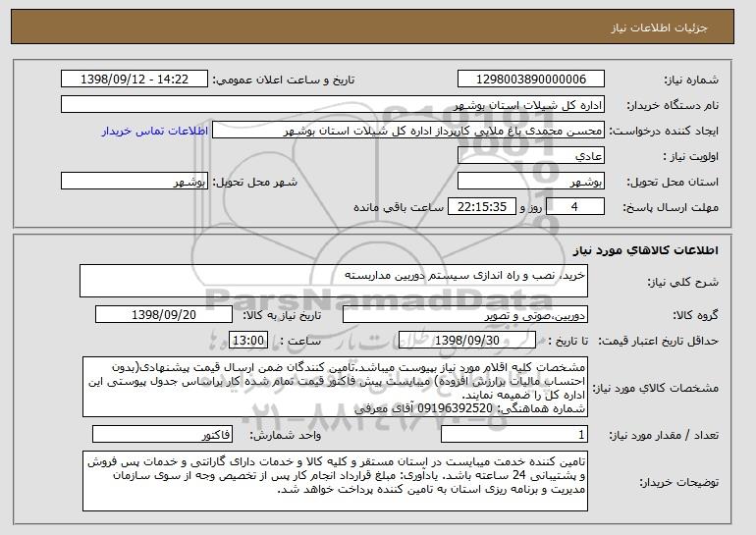Image resolution: width=756 pixels, height=535 pixels.
Task: Click the شهر محل تحویل field بوشهر
Action: click(135, 182)
